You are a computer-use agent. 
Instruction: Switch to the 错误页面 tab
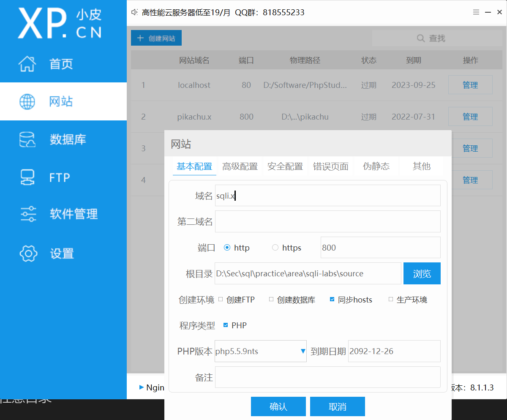(331, 166)
